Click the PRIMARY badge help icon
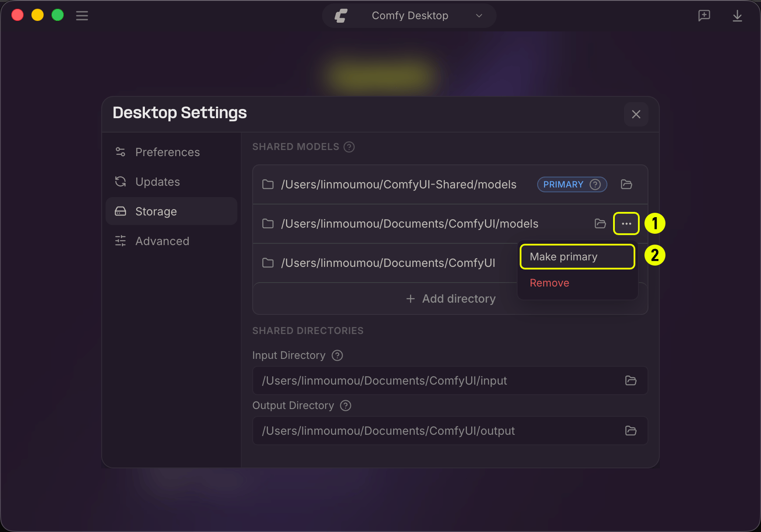 point(595,184)
